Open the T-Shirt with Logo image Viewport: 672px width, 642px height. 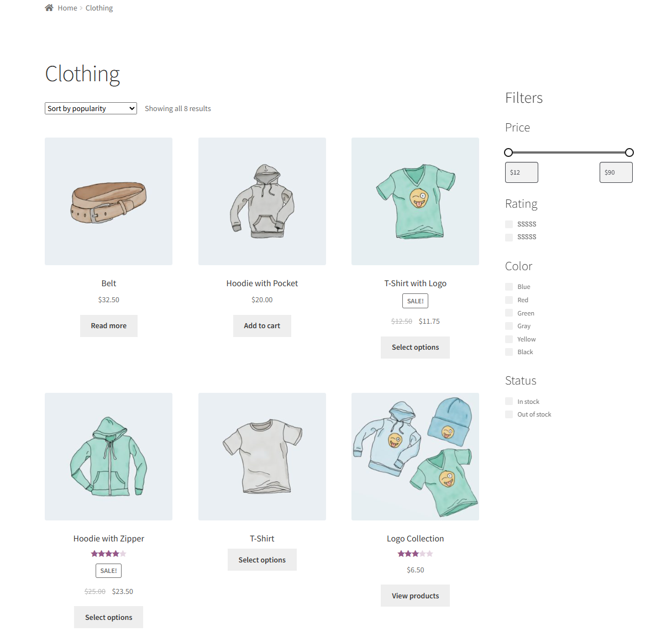pyautogui.click(x=415, y=201)
